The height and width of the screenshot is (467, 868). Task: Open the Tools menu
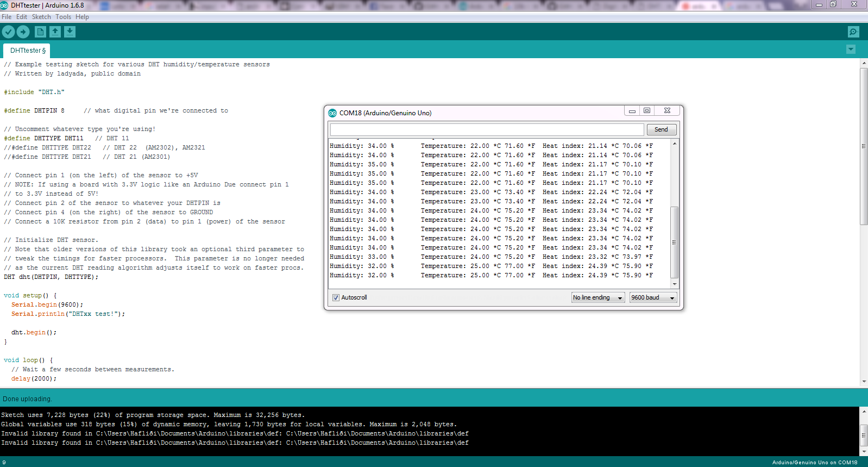63,17
